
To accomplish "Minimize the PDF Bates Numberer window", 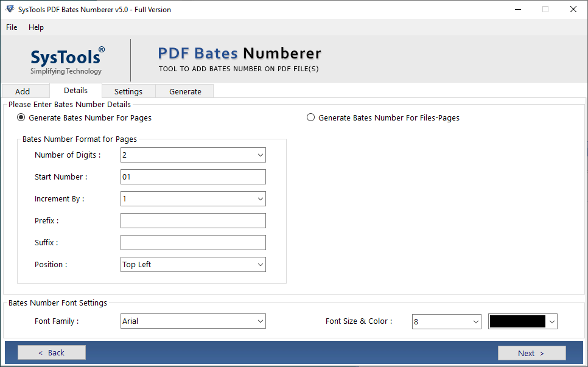I will pyautogui.click(x=518, y=9).
